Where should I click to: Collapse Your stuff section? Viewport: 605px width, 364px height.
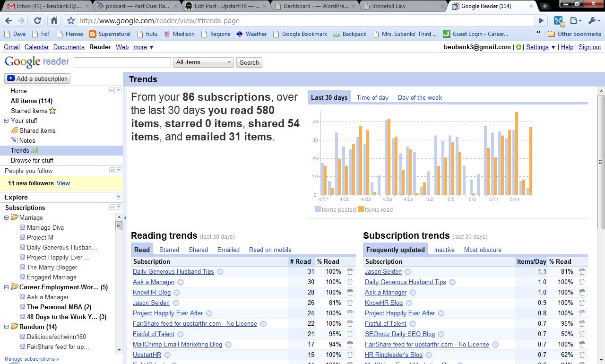7,121
